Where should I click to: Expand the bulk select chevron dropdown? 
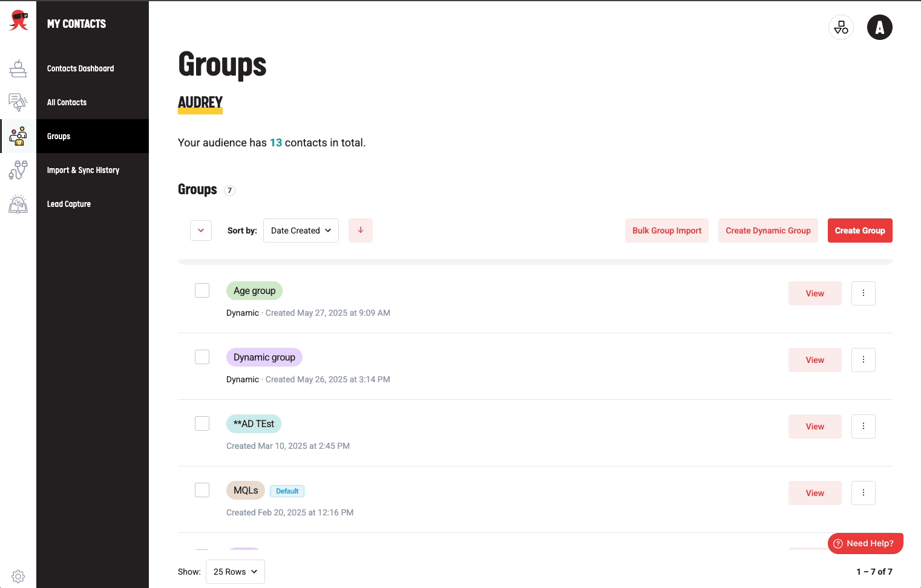(201, 230)
